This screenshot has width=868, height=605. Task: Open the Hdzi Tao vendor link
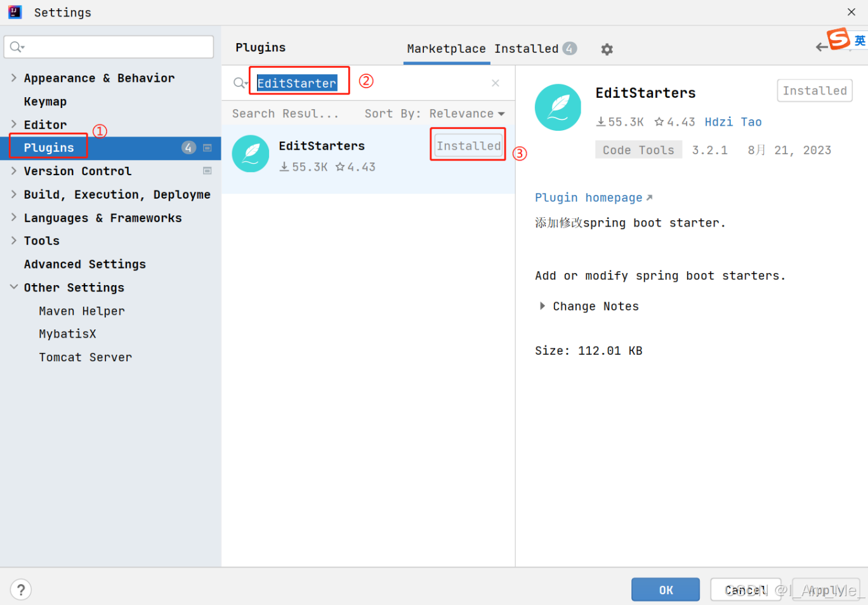(x=733, y=122)
